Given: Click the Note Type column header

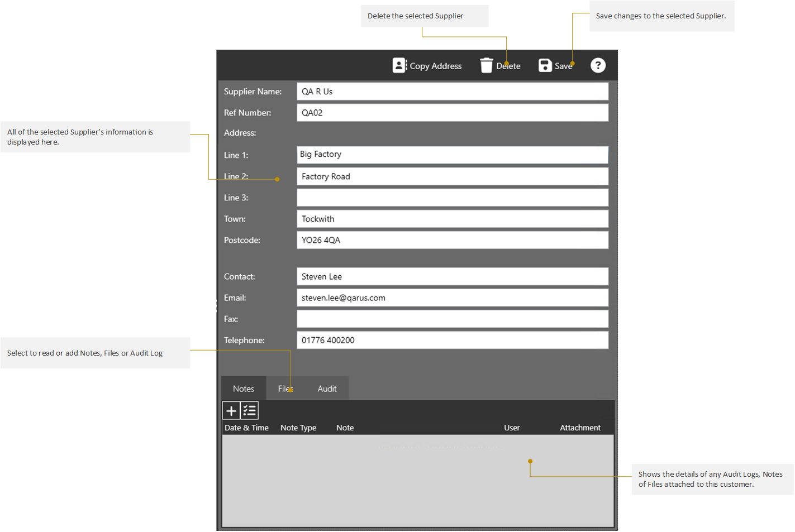Looking at the screenshot, I should tap(298, 428).
